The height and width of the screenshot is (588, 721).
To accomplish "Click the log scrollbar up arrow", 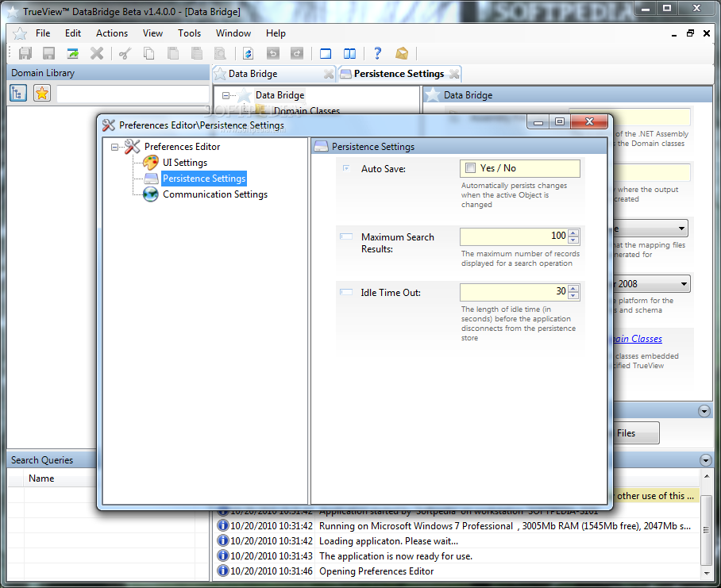I will 706,476.
